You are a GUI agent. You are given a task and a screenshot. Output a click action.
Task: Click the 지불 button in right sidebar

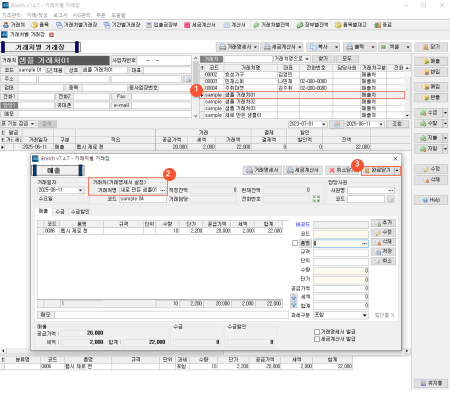(x=428, y=138)
